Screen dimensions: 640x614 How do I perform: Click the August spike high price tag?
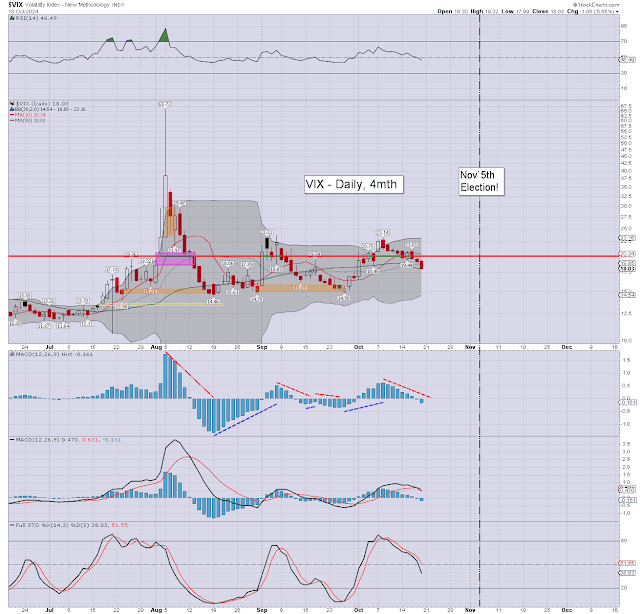[165, 105]
